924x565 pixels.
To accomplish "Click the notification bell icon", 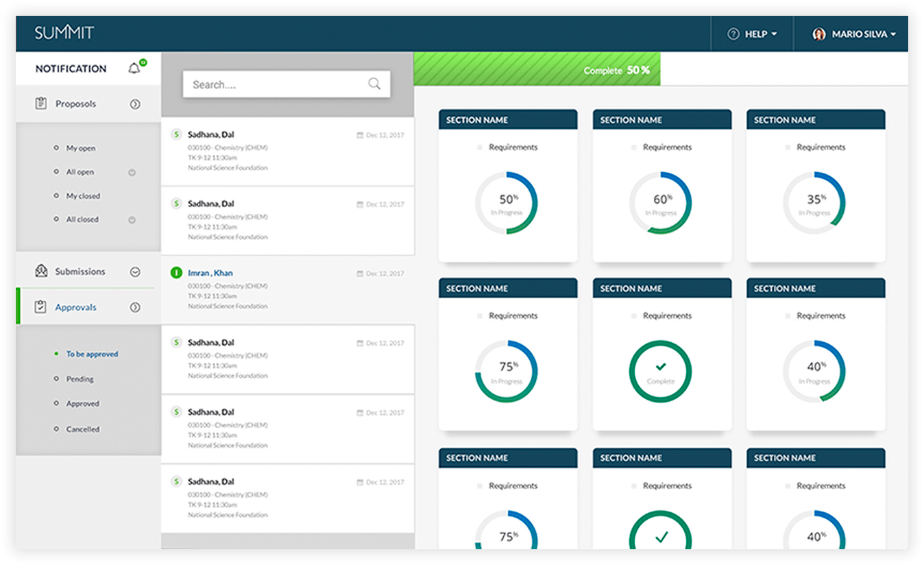I will (x=134, y=69).
